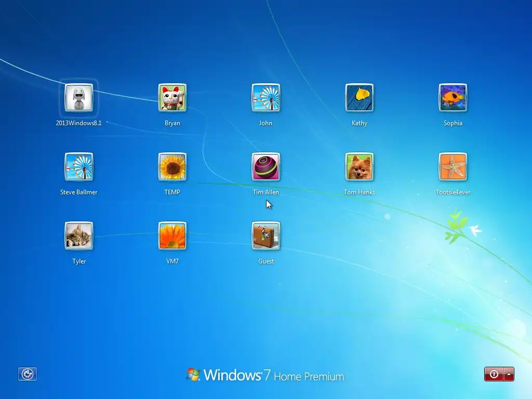The width and height of the screenshot is (532, 399).
Task: Click the Tom Hanks name label
Action: point(360,192)
